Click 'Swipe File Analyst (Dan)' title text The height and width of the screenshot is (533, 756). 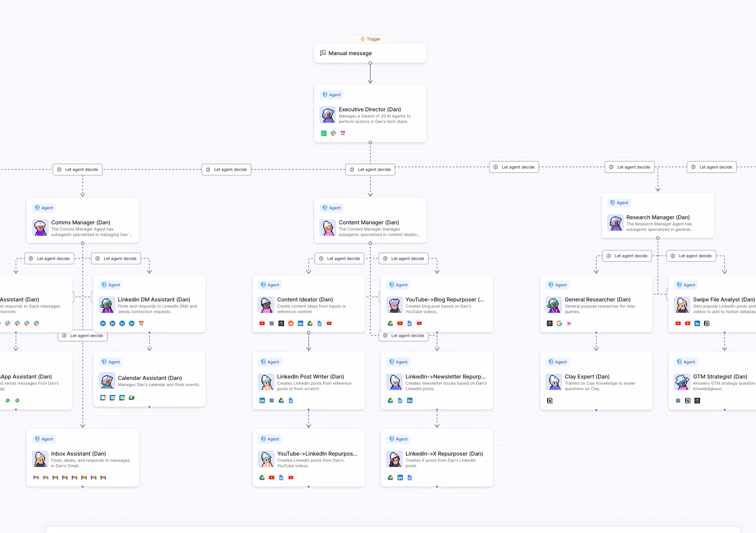[724, 299]
